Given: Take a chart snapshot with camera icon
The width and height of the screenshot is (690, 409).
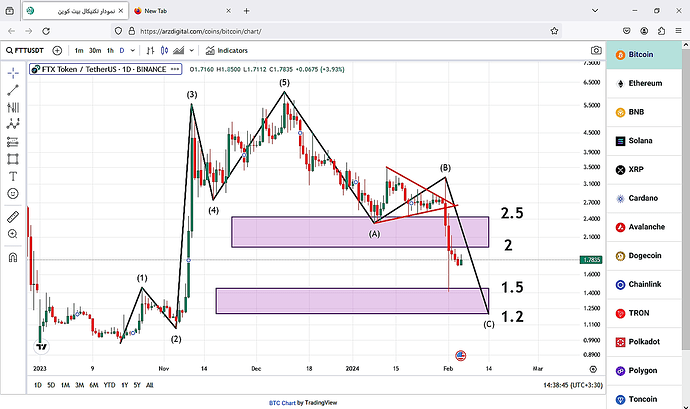Looking at the screenshot, I should [596, 51].
